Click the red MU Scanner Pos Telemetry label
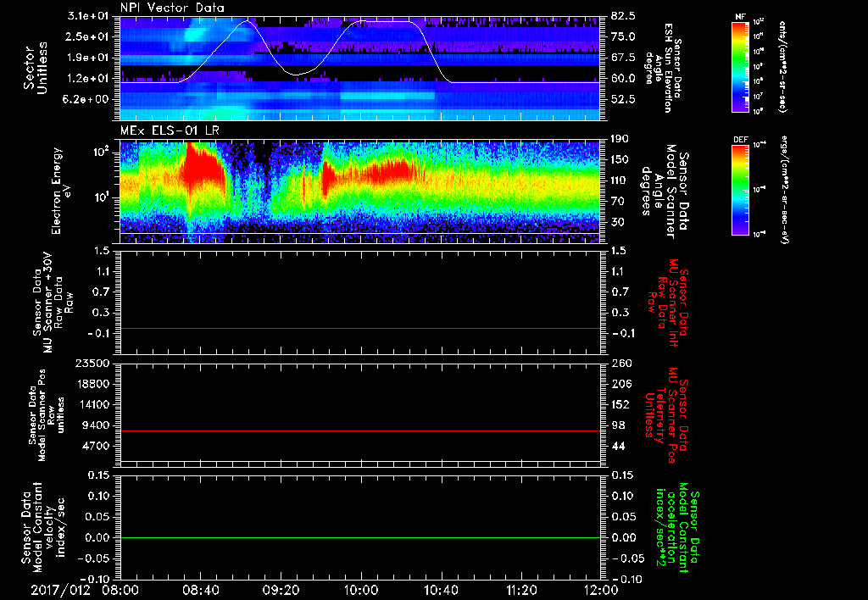Image resolution: width=868 pixels, height=600 pixels. pos(666,415)
